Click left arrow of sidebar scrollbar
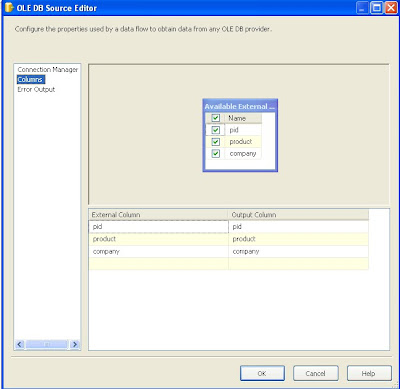 point(20,344)
